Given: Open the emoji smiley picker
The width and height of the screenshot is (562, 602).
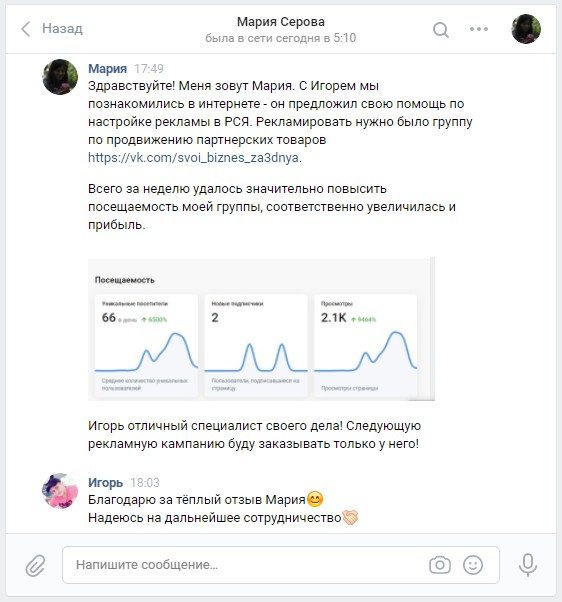Looking at the screenshot, I should (473, 565).
